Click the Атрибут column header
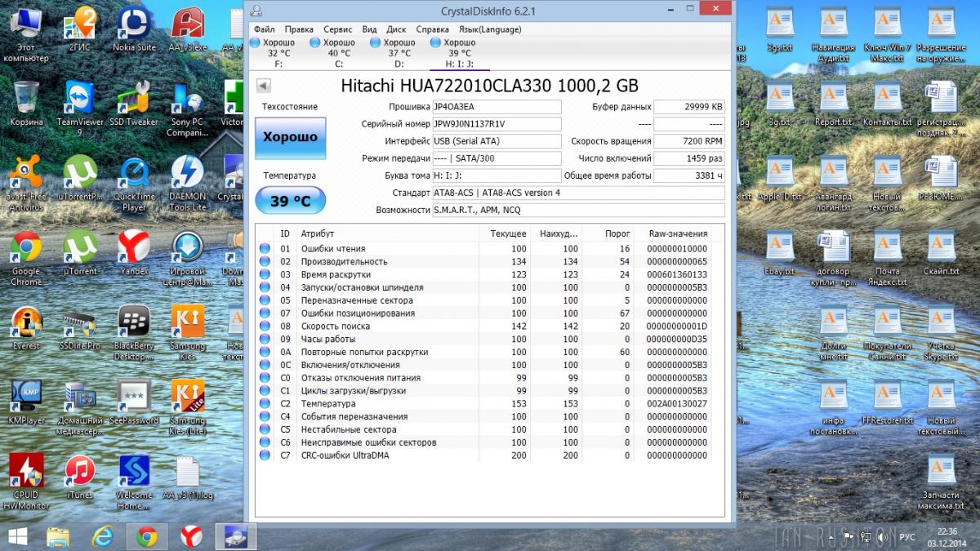980x551 pixels. pyautogui.click(x=317, y=233)
